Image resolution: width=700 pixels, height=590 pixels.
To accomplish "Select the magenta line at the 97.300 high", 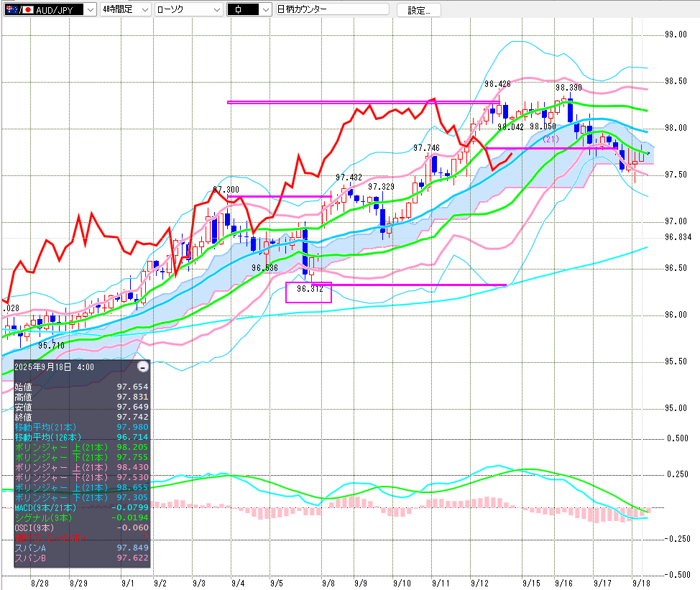I will coord(279,196).
